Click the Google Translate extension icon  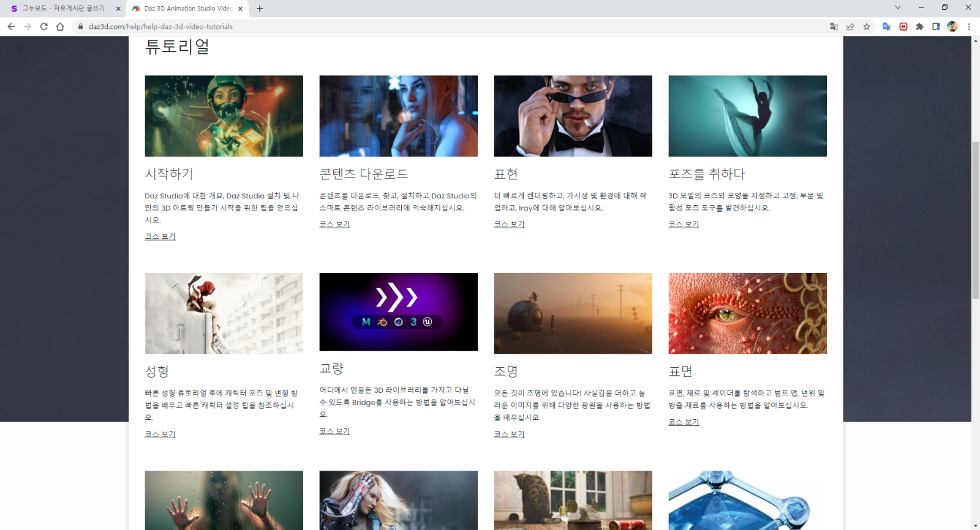[x=886, y=26]
